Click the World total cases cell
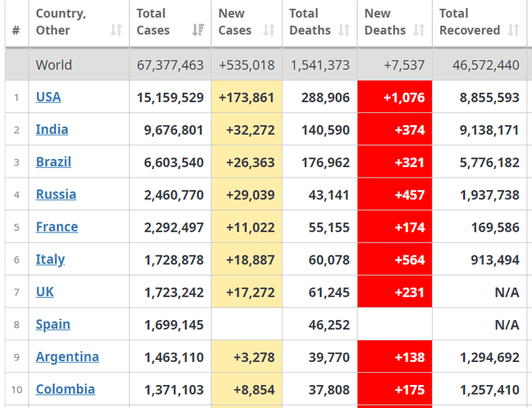Image resolution: width=532 pixels, height=408 pixels. point(170,65)
